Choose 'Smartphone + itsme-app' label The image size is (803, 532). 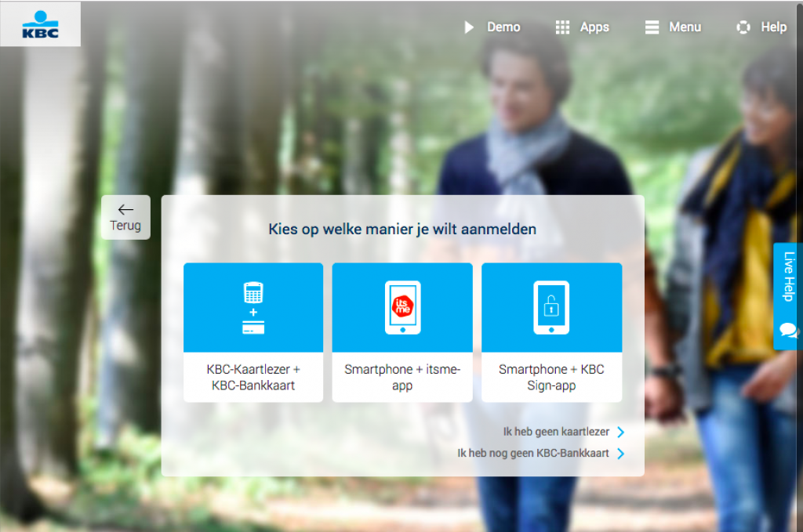point(402,377)
